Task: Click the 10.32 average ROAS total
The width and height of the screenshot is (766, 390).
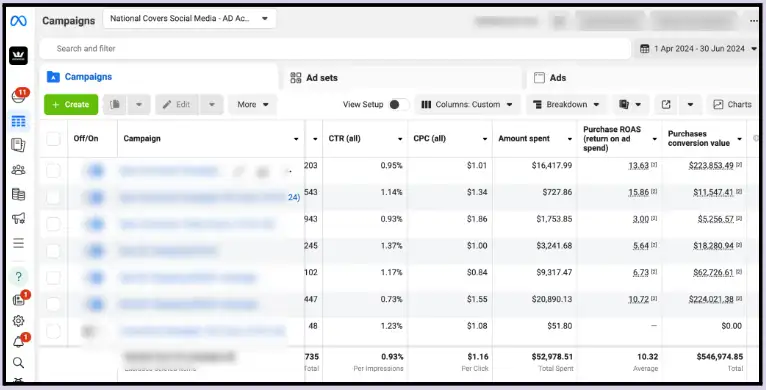Action: coord(647,357)
